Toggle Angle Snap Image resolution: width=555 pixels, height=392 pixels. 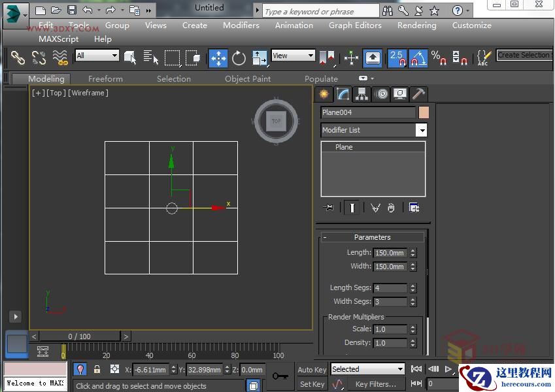click(x=414, y=58)
